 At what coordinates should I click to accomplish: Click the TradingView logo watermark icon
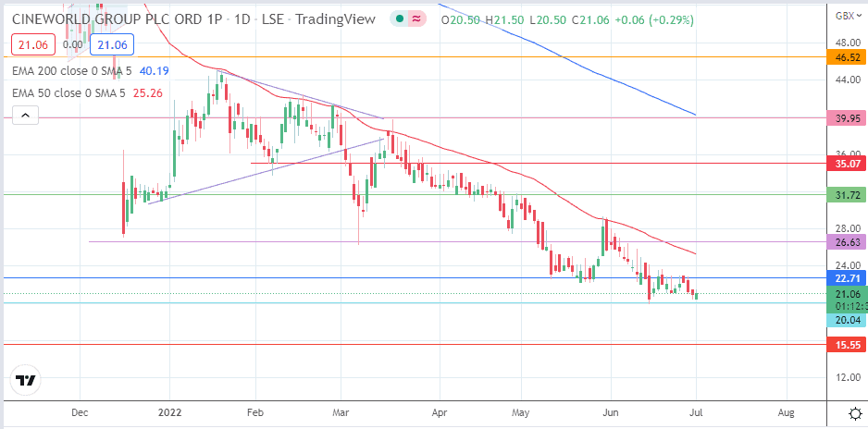coord(26,381)
